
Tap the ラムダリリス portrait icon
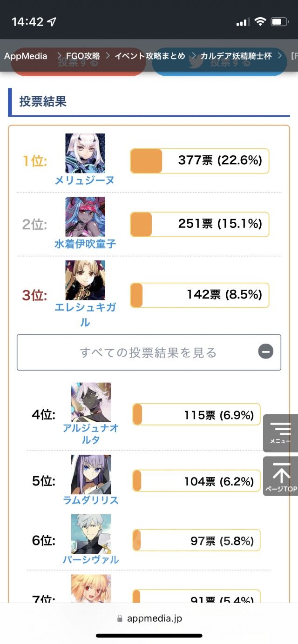(91, 474)
